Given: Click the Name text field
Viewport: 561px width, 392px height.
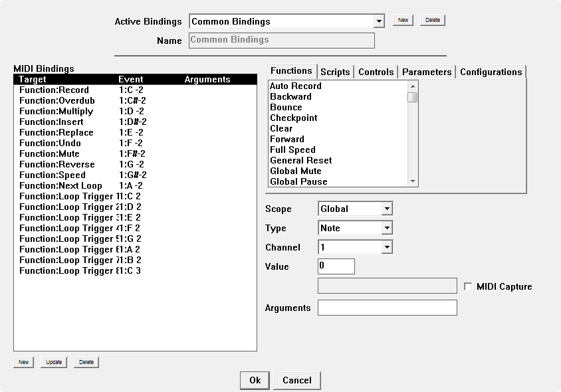Looking at the screenshot, I should pyautogui.click(x=282, y=40).
